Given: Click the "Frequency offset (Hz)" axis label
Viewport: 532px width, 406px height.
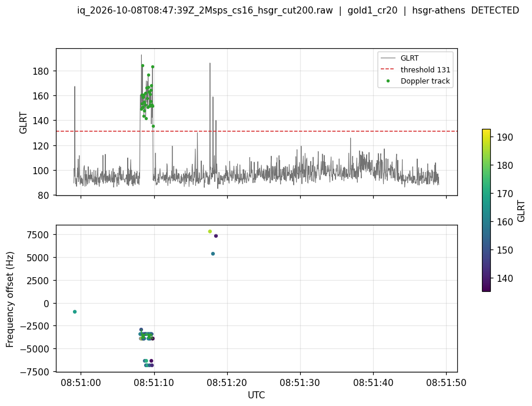Looking at the screenshot, I should point(10,299).
